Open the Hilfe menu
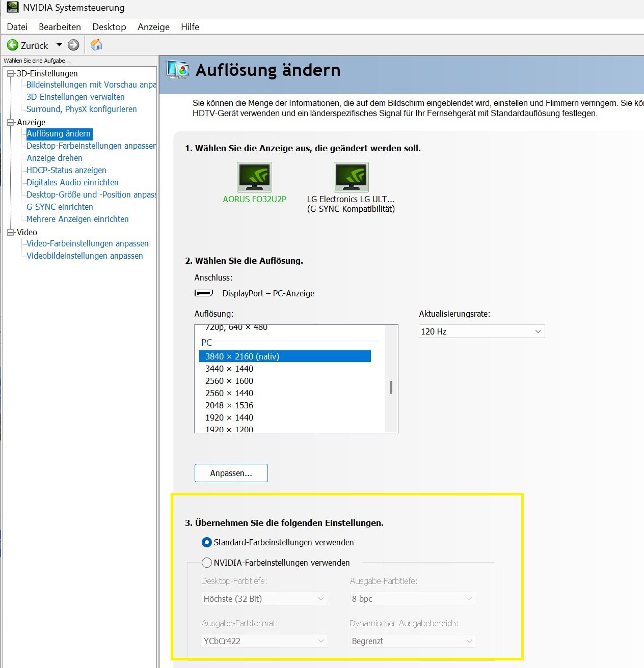This screenshot has width=644, height=668. click(190, 27)
